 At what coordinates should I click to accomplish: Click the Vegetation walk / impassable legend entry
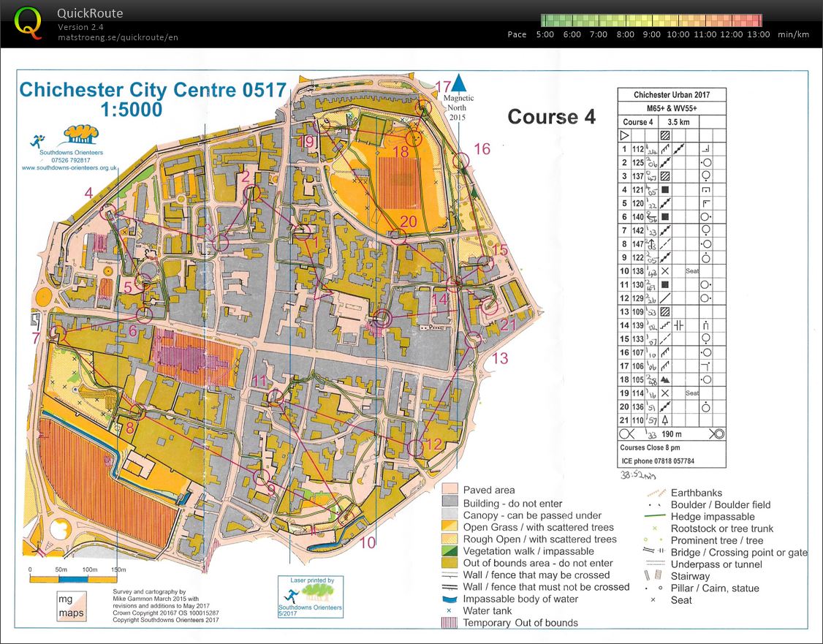528,551
